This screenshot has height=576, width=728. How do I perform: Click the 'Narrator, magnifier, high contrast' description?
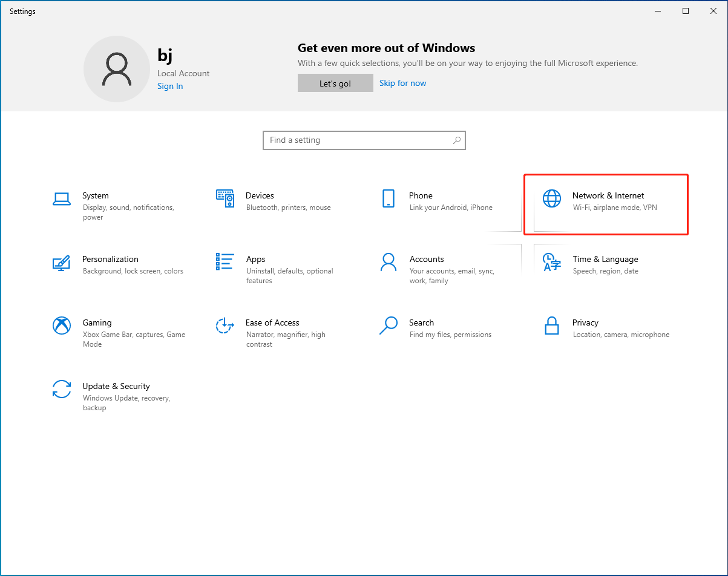(286, 340)
